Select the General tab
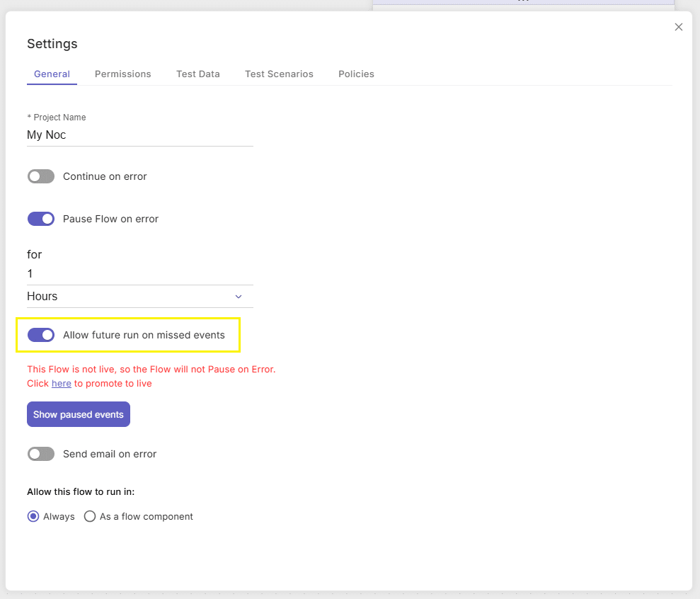This screenshot has width=700, height=599. [x=52, y=74]
